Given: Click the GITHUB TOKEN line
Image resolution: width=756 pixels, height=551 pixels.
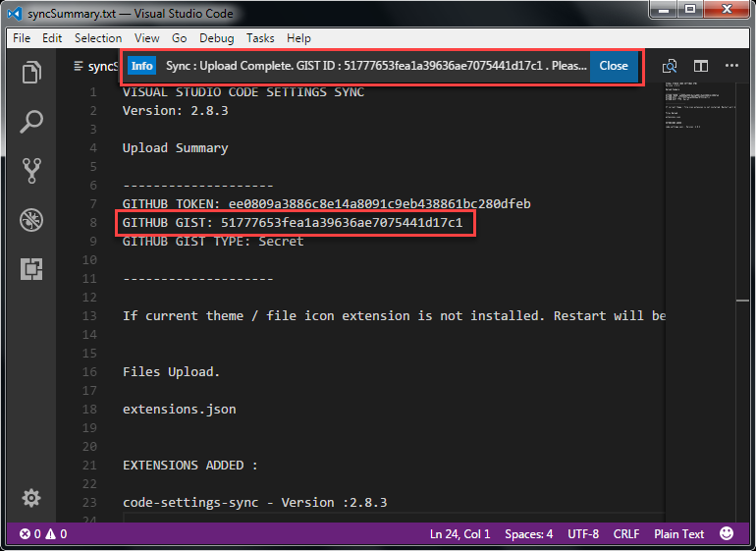Looking at the screenshot, I should [x=326, y=203].
